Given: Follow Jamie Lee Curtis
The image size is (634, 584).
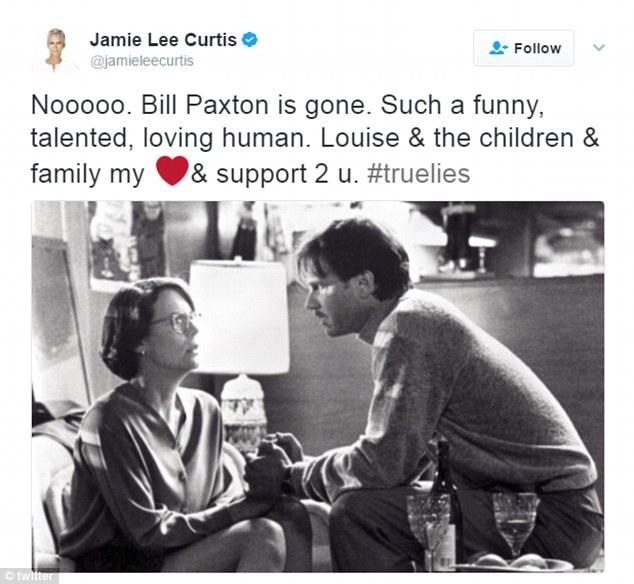Looking at the screenshot, I should click(524, 48).
